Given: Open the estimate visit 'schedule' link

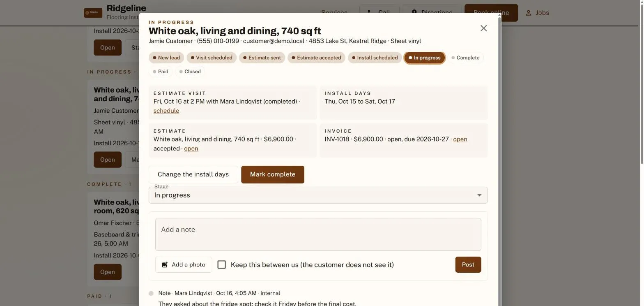Looking at the screenshot, I should coord(166,111).
